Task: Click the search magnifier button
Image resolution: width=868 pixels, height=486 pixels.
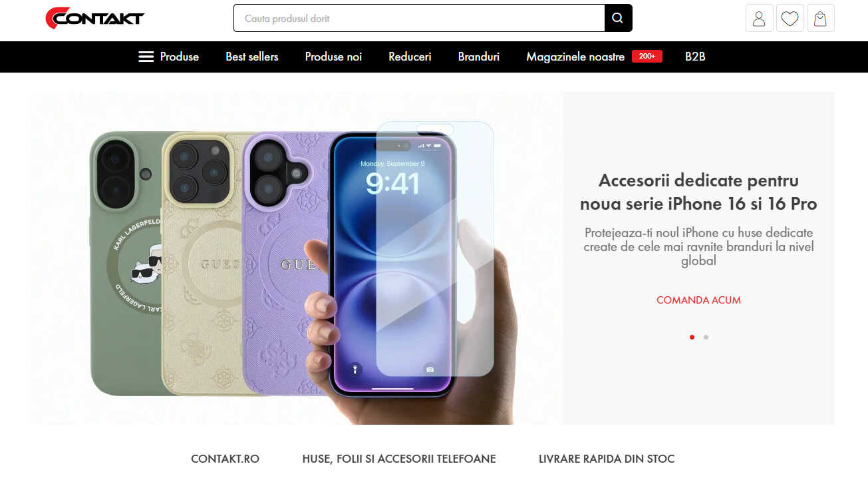Action: (x=618, y=18)
